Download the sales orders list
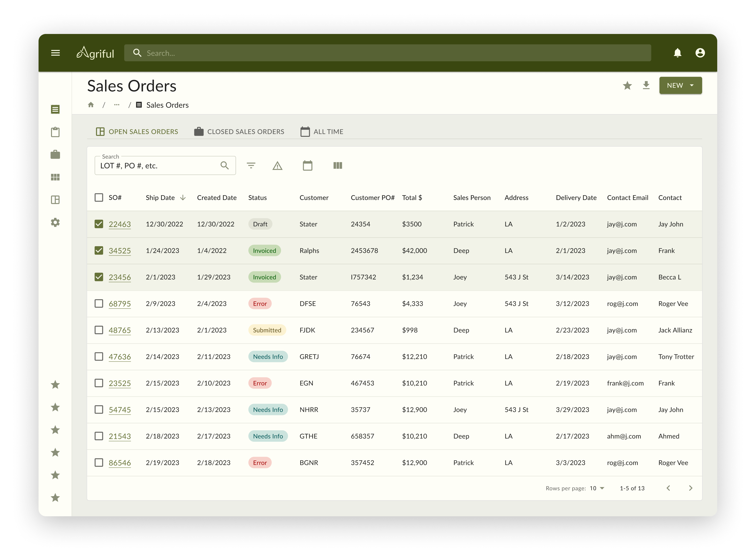Viewport: 756px width, 550px height. point(646,86)
